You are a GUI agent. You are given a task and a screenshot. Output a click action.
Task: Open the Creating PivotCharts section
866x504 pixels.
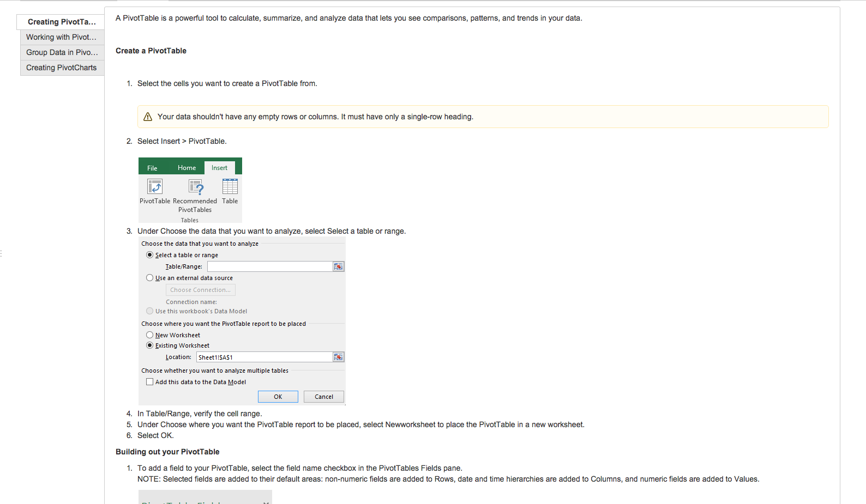tap(62, 68)
